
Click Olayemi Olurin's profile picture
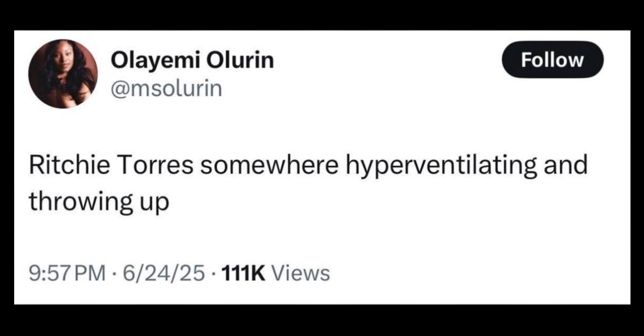63,74
